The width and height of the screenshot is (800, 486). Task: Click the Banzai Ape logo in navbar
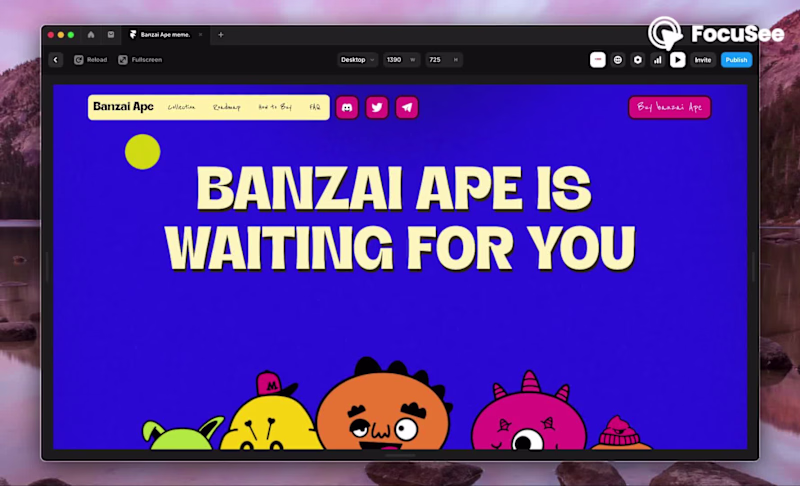(123, 107)
